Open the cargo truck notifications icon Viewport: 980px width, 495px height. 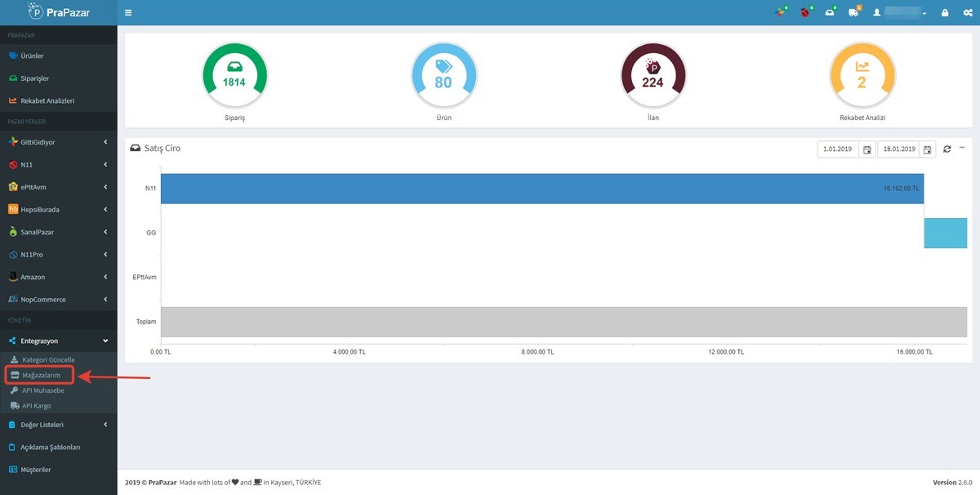(x=854, y=12)
